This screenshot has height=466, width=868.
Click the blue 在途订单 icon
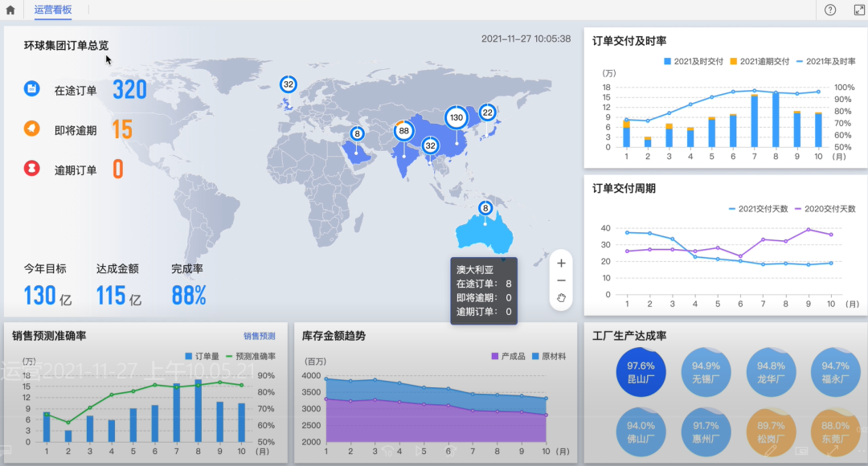[31, 89]
